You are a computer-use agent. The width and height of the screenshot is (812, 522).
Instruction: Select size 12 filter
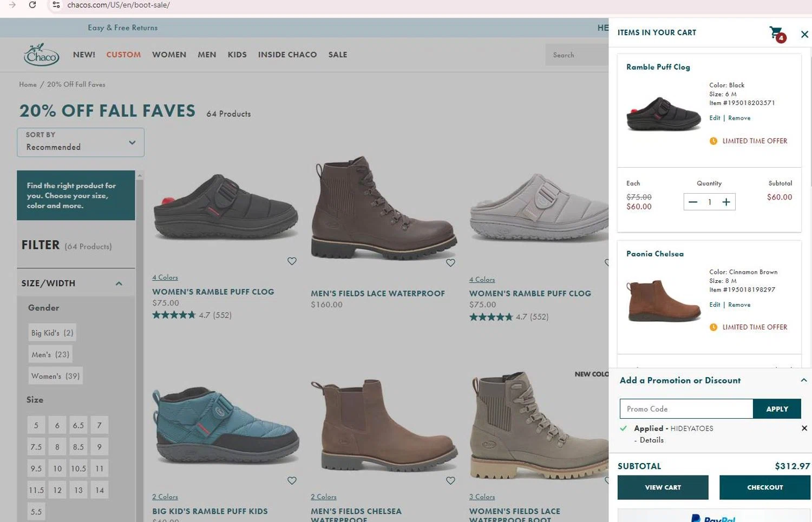[x=57, y=490]
